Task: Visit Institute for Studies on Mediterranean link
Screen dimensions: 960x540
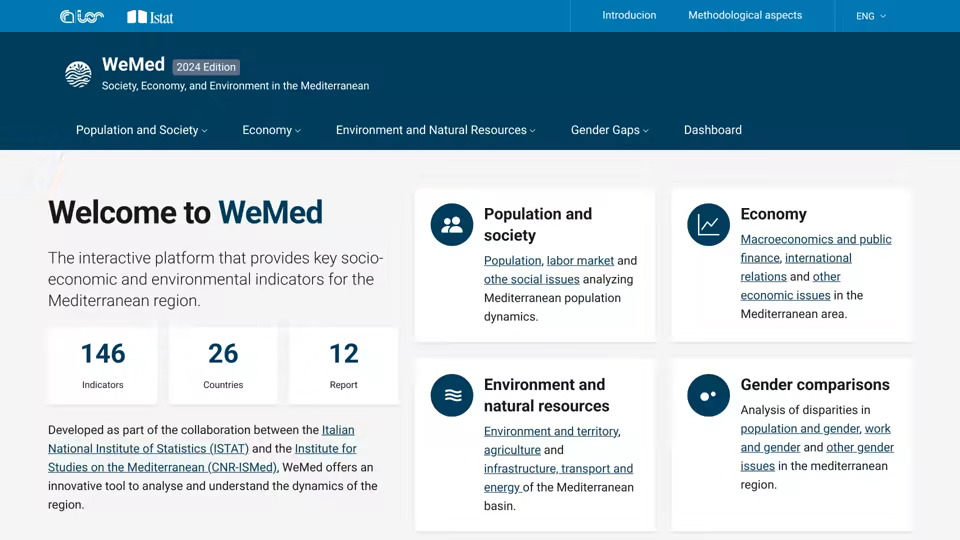Action: (x=202, y=458)
